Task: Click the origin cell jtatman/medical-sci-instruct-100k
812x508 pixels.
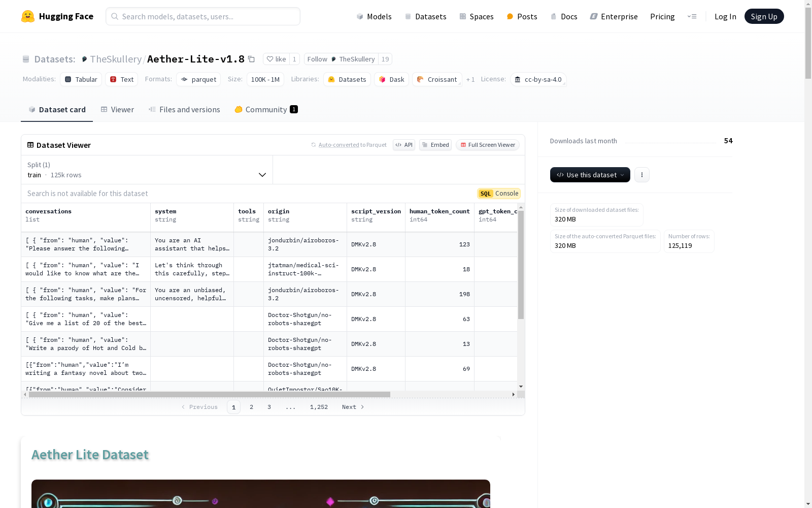Action: coord(305,269)
